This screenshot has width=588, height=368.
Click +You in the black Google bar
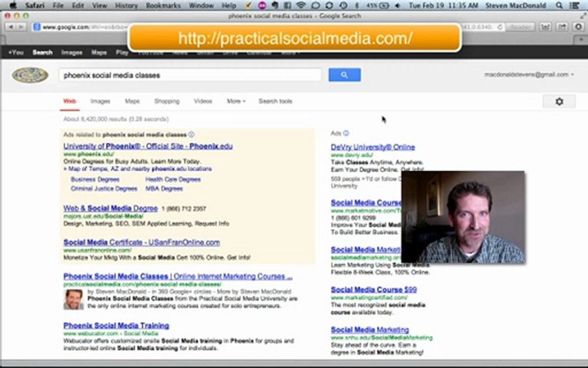pos(16,53)
